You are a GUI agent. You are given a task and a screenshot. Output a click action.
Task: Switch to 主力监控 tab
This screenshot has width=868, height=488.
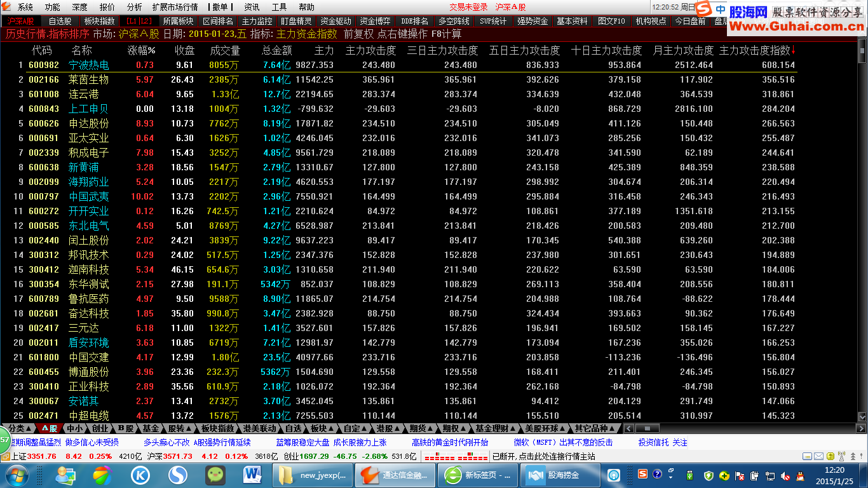[x=257, y=21]
